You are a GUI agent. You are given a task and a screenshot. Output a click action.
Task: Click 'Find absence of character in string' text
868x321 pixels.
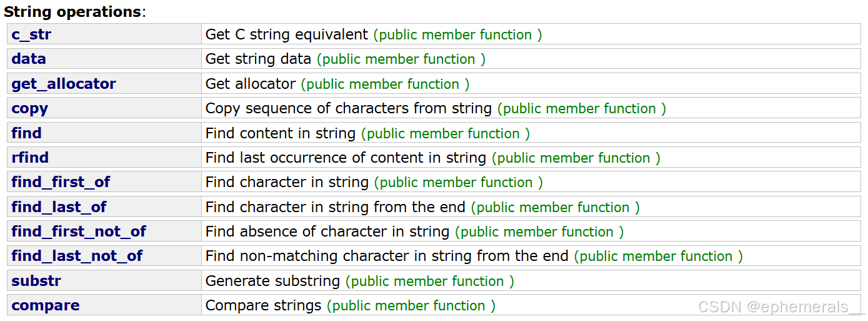327,232
